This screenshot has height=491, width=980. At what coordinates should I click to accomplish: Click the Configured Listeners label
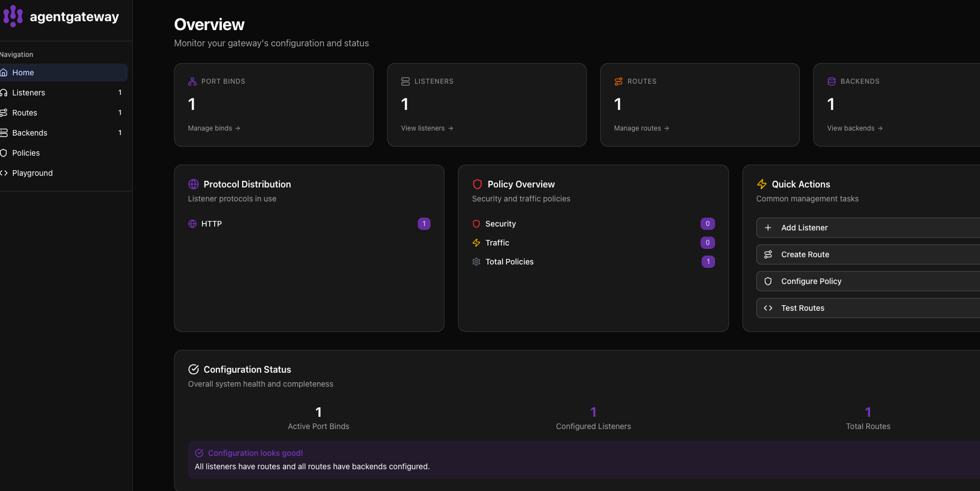click(x=593, y=426)
